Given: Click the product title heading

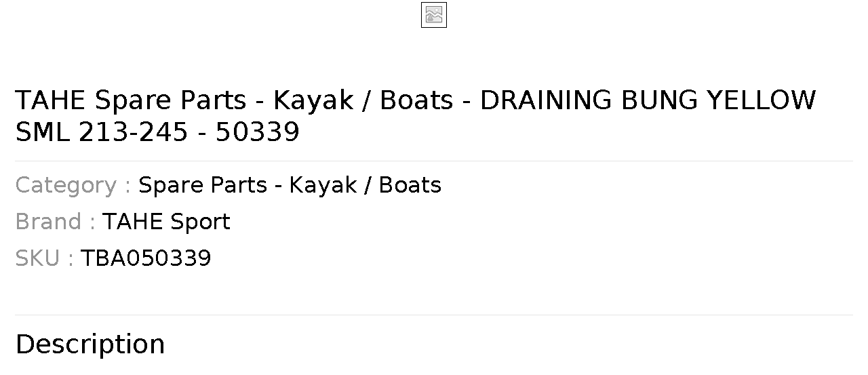Looking at the screenshot, I should click(415, 116).
